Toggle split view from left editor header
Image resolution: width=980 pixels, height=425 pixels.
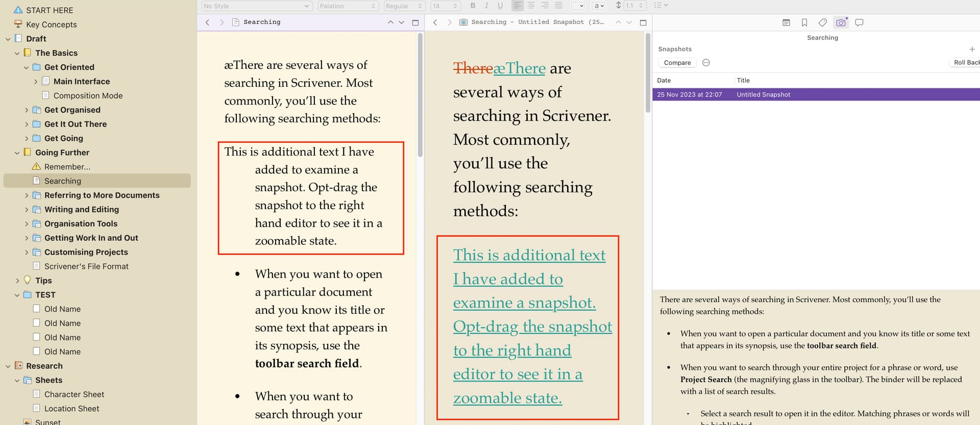[x=415, y=22]
